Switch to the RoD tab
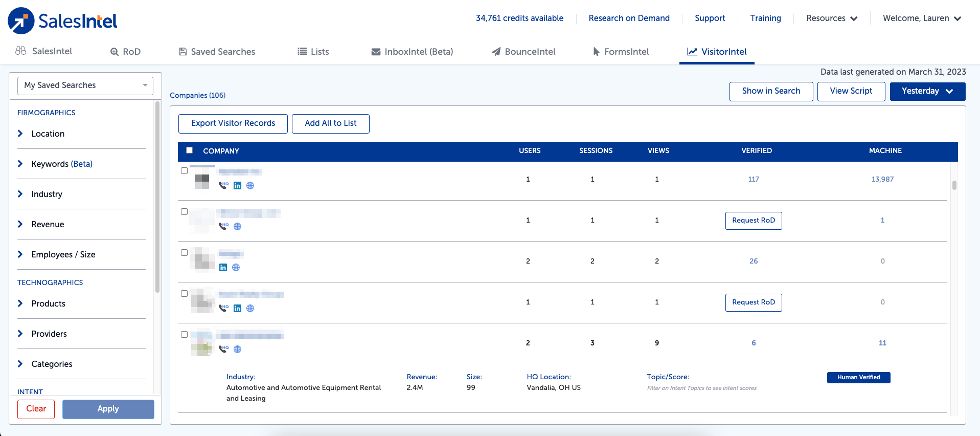Viewport: 980px width, 436px height. (x=126, y=52)
